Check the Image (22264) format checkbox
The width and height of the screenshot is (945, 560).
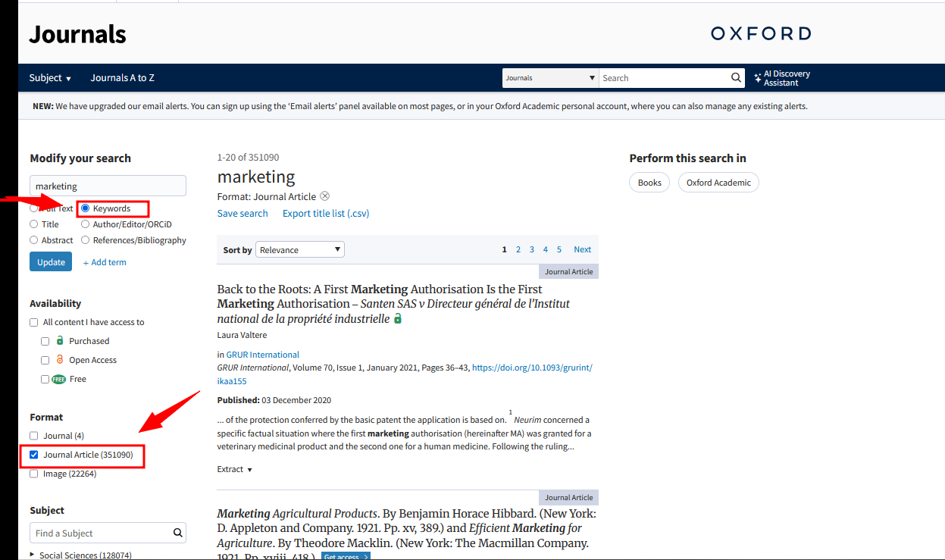pos(34,474)
